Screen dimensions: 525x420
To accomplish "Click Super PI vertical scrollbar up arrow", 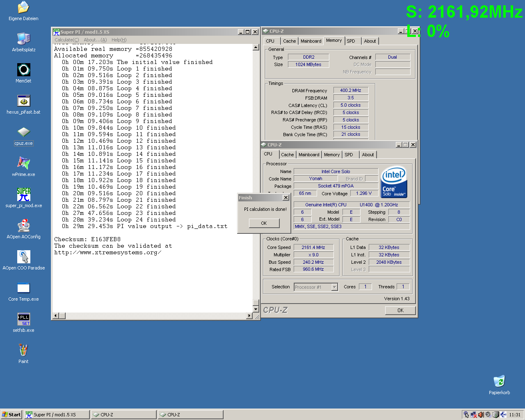I will (x=256, y=47).
